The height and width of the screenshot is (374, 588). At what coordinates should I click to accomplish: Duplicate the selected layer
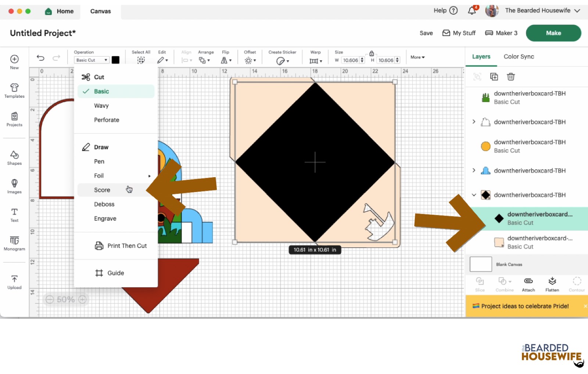click(494, 76)
